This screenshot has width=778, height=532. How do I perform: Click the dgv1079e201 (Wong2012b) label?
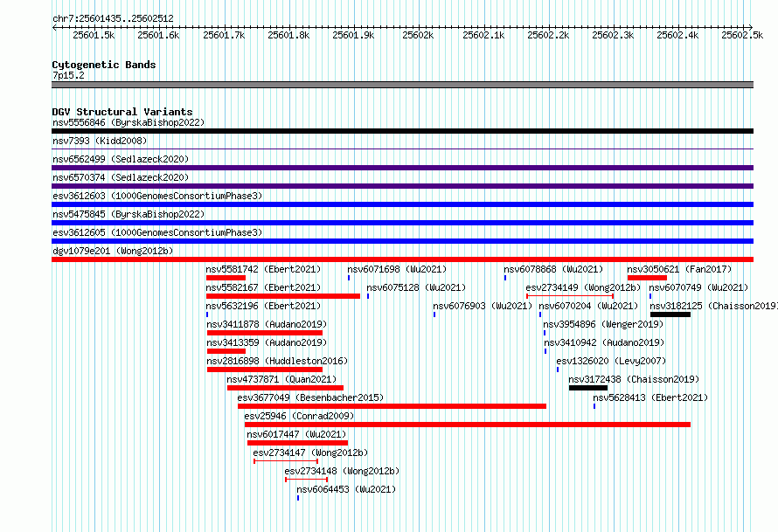tap(113, 251)
